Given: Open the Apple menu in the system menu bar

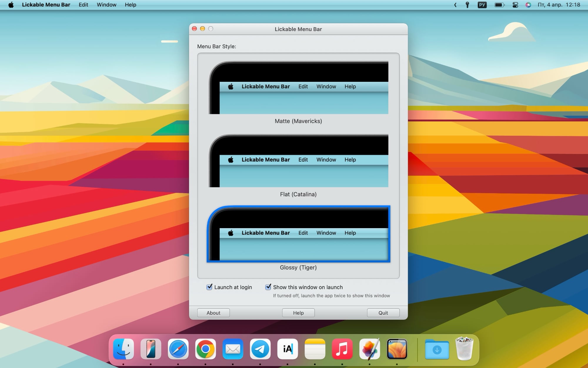Looking at the screenshot, I should coord(11,5).
